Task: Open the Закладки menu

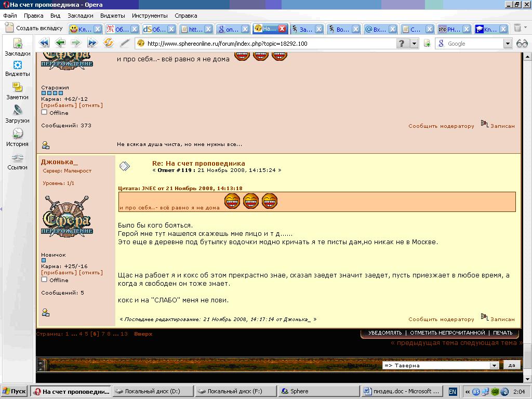Action: click(x=81, y=16)
